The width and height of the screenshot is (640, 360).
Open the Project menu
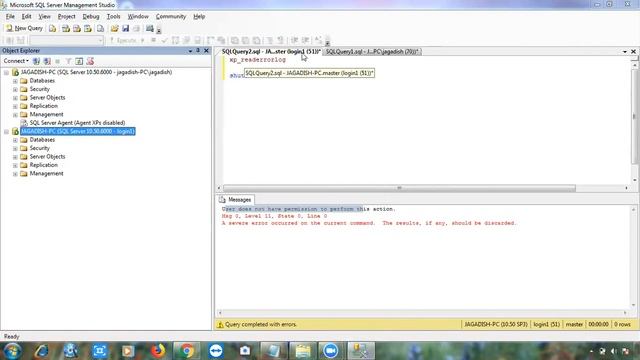click(x=66, y=17)
